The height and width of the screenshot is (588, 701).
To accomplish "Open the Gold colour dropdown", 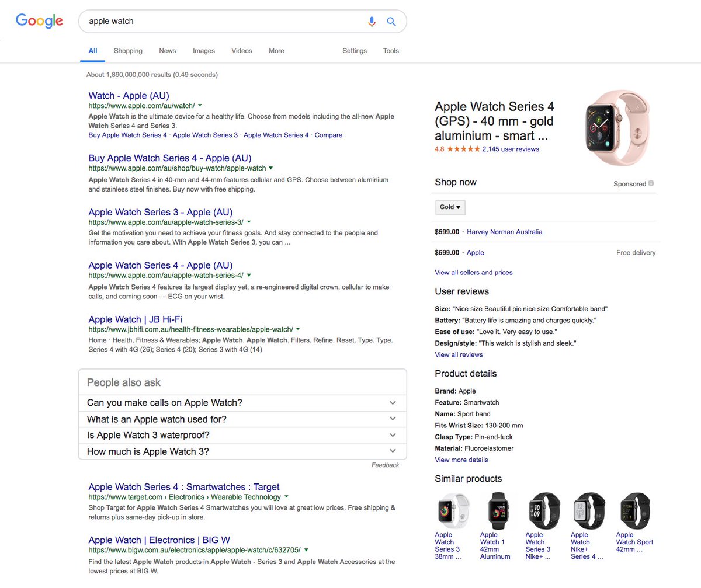I will 450,207.
